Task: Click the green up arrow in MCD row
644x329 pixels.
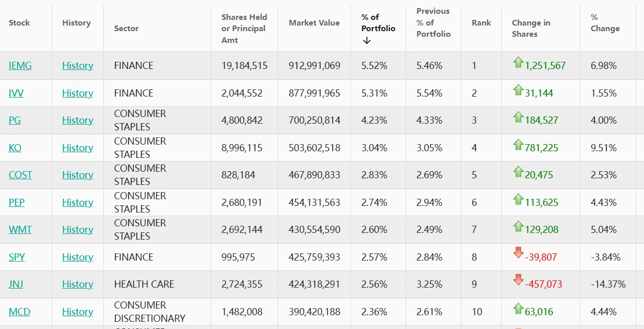Action: (518, 309)
